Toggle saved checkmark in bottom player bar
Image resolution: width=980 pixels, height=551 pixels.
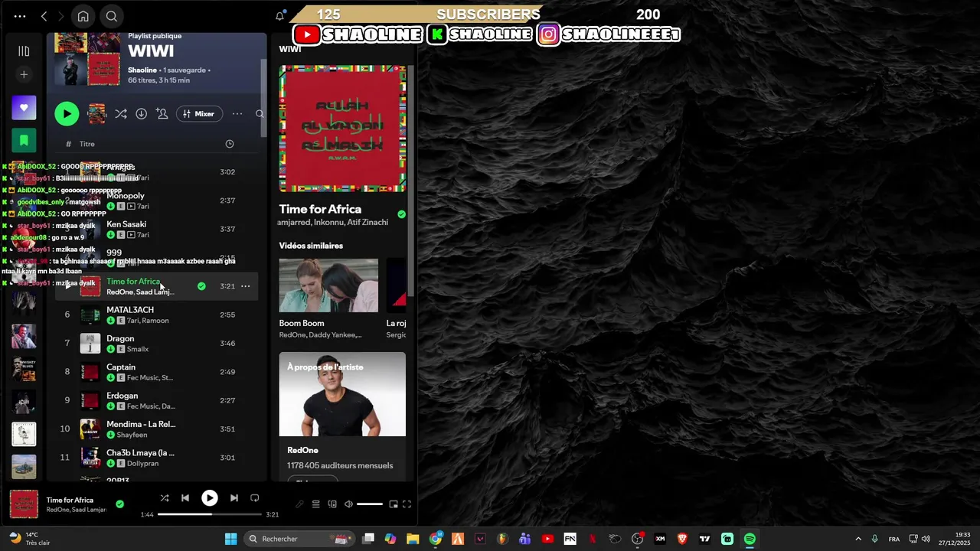(119, 504)
